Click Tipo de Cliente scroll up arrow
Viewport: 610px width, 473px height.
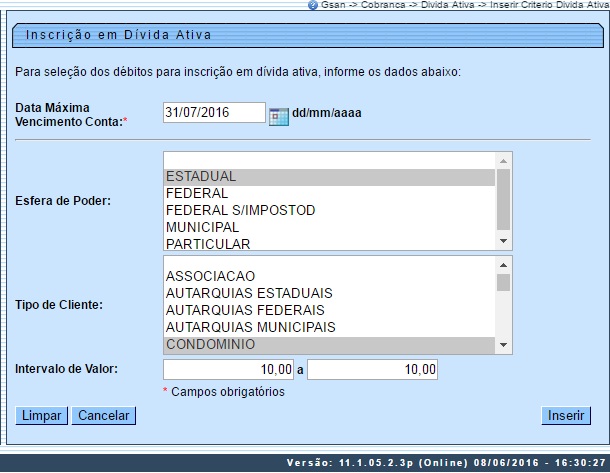click(503, 265)
